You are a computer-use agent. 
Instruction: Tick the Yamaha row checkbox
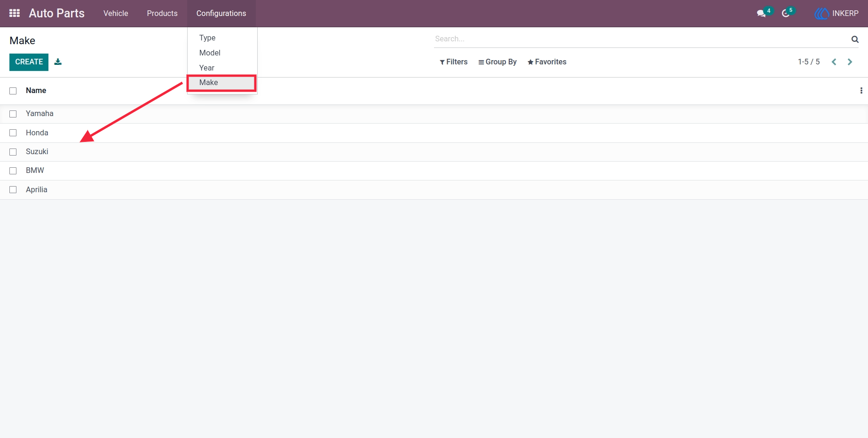click(x=13, y=114)
